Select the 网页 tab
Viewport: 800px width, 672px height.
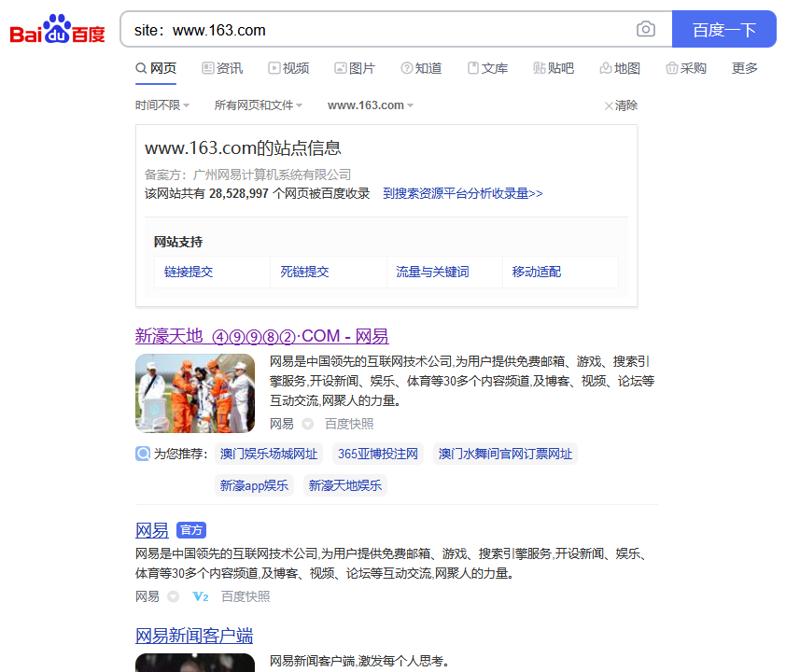pyautogui.click(x=156, y=68)
